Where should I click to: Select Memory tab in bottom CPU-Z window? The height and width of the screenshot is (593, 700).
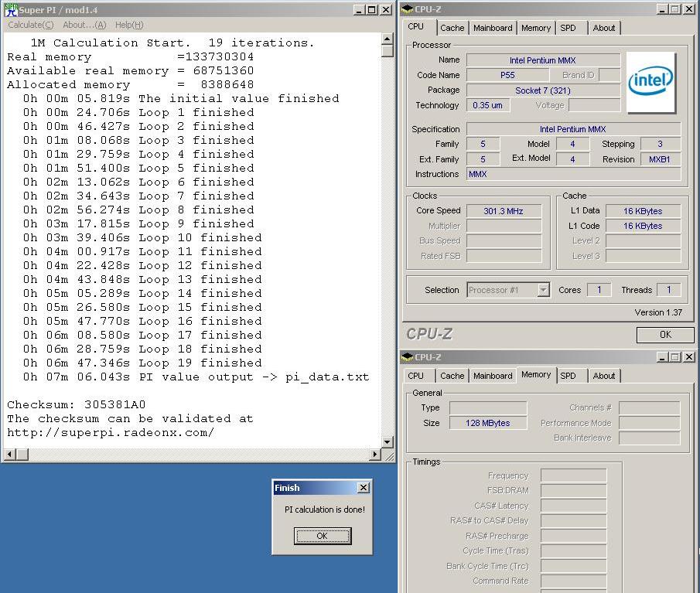pos(536,374)
